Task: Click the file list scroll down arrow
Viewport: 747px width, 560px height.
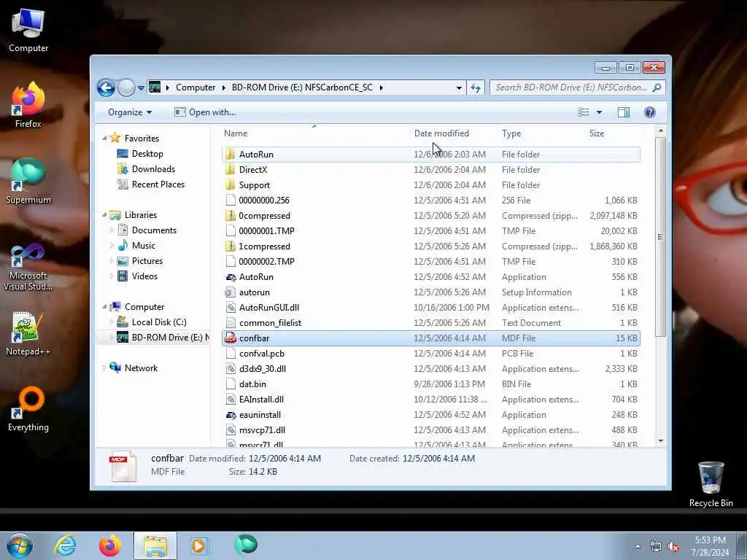Action: 660,441
